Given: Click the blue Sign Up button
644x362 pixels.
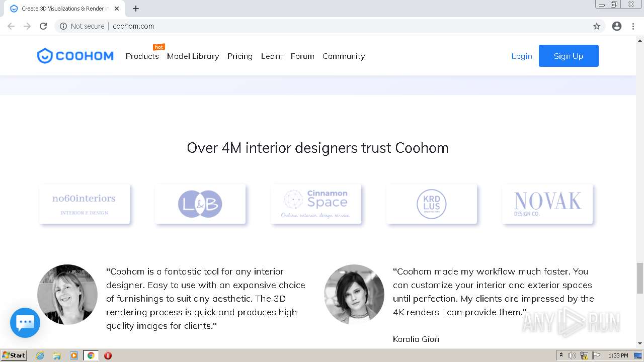Looking at the screenshot, I should (569, 56).
